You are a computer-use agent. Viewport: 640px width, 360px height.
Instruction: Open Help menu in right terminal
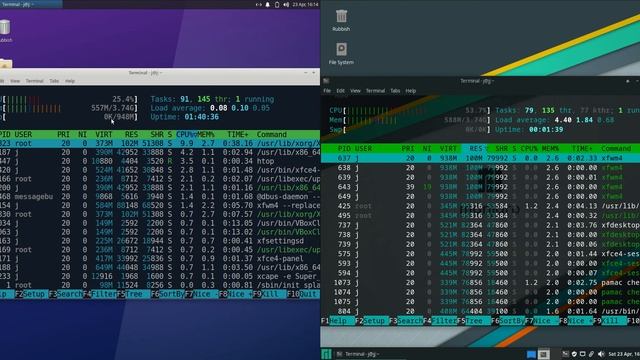click(411, 91)
